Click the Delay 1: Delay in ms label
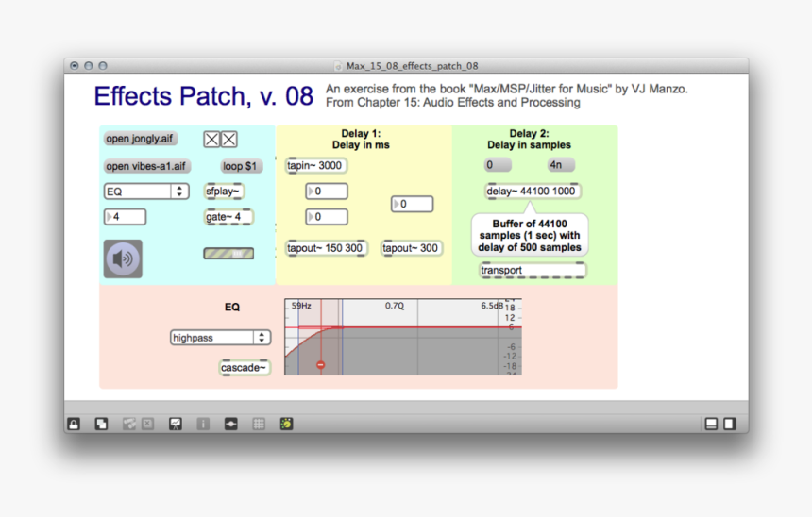The width and height of the screenshot is (812, 517). [x=361, y=140]
